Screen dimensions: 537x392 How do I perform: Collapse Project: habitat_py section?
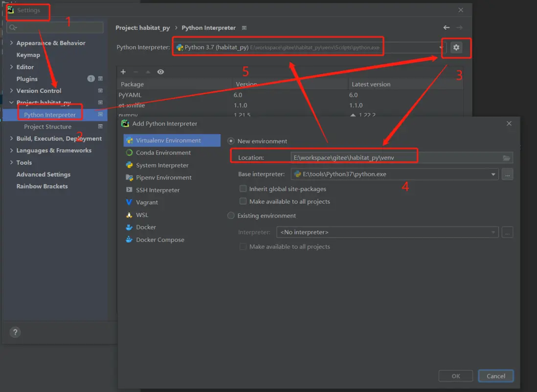point(11,102)
